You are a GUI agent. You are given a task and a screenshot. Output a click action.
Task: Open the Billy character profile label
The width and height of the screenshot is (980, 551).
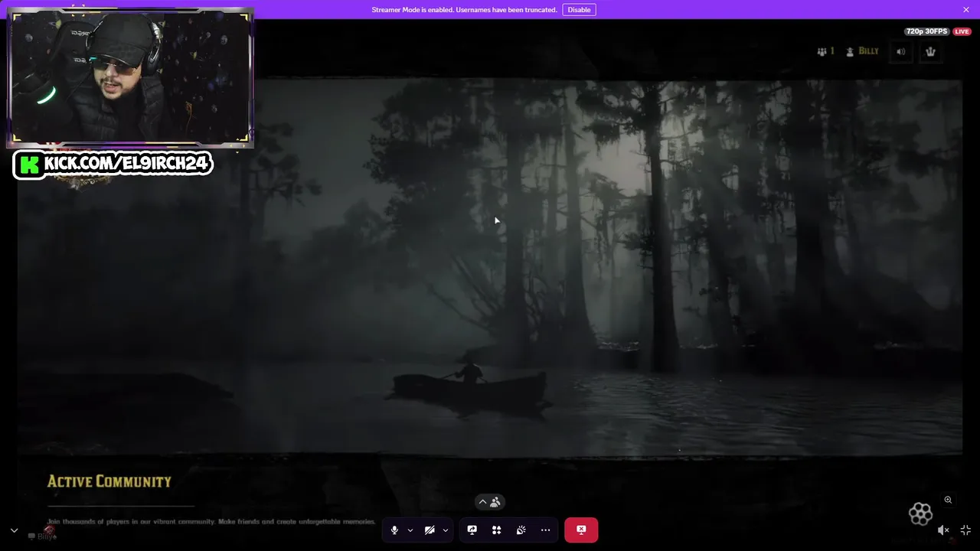coord(863,51)
